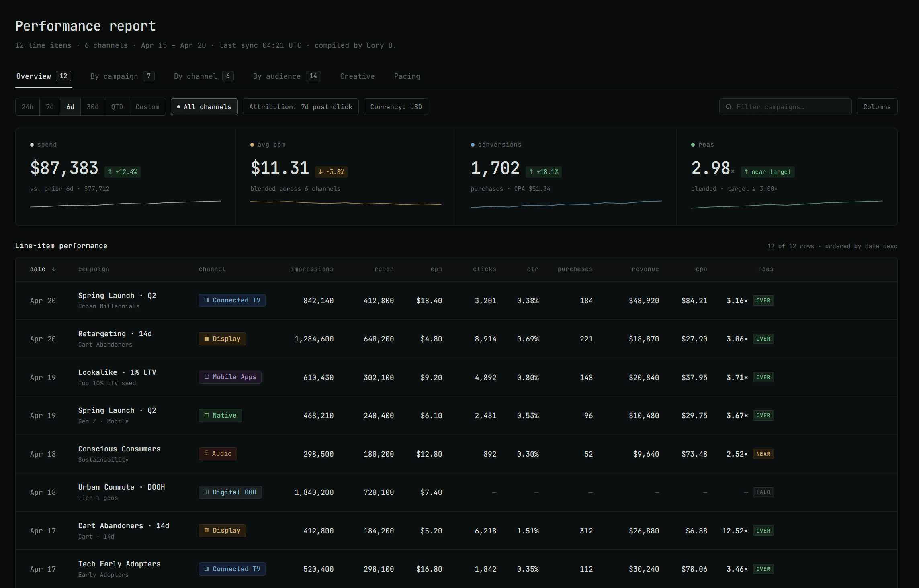Click the Audio channel badge icon

click(207, 453)
